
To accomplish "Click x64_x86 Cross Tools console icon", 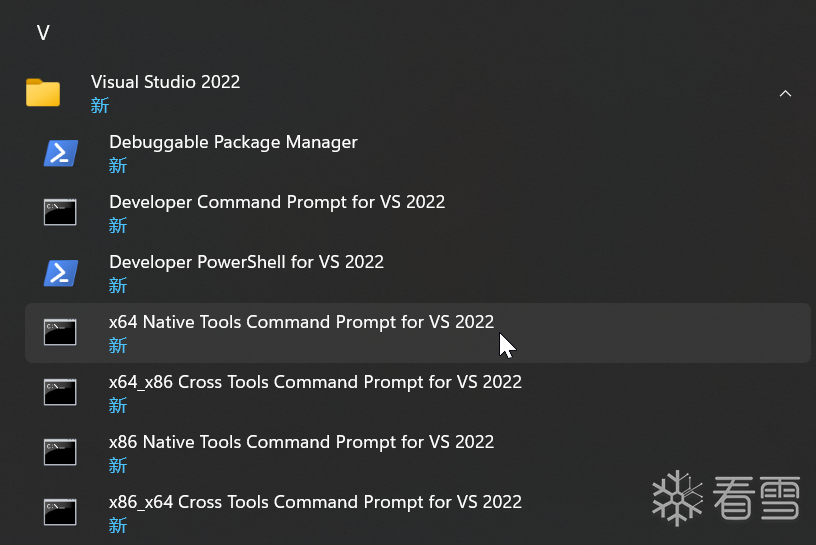I will pos(61,392).
